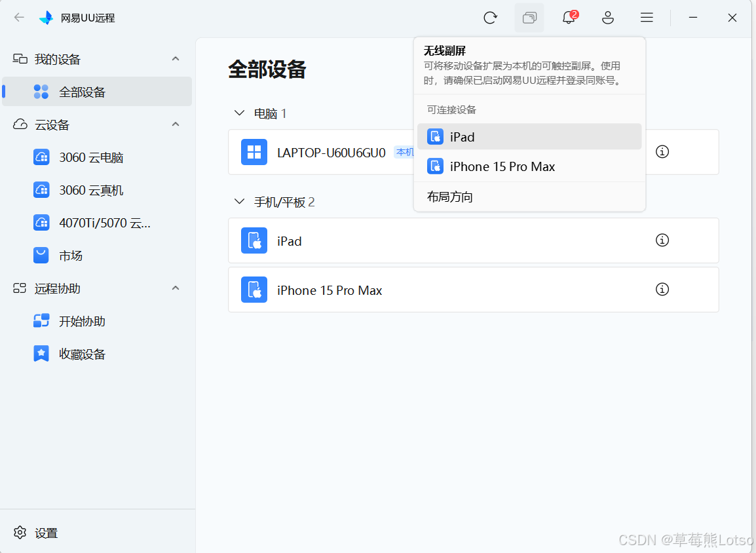Collapse the 云设备 sidebar section
Screen dimensions: 756x553
tap(176, 124)
